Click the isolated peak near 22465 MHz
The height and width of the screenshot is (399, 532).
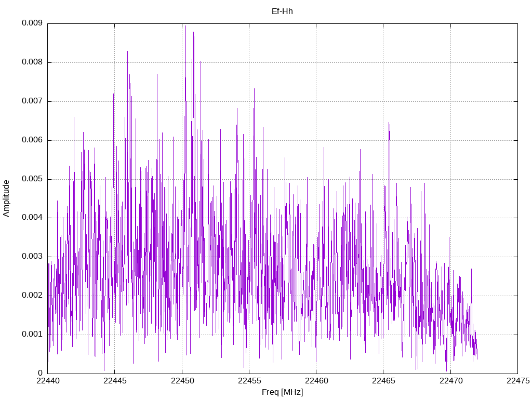point(389,124)
